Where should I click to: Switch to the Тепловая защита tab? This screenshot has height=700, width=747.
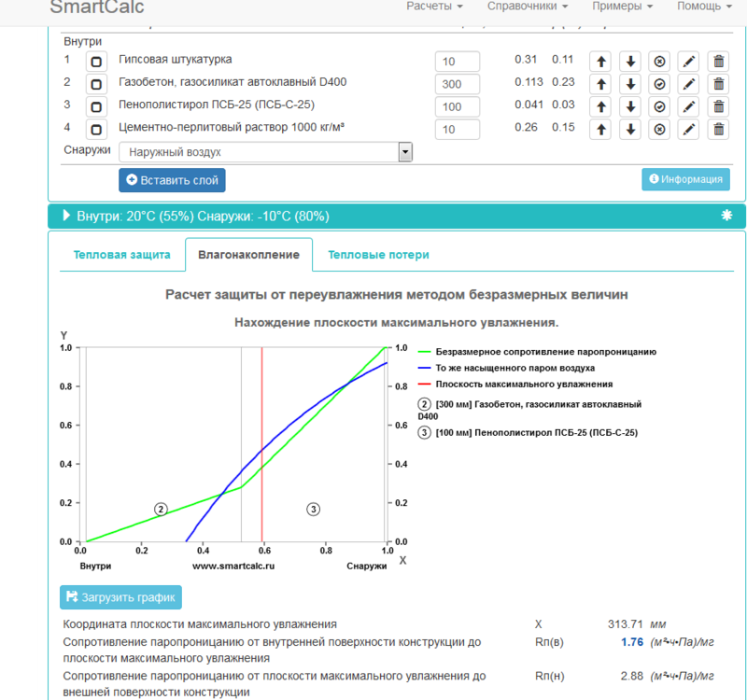tap(122, 255)
